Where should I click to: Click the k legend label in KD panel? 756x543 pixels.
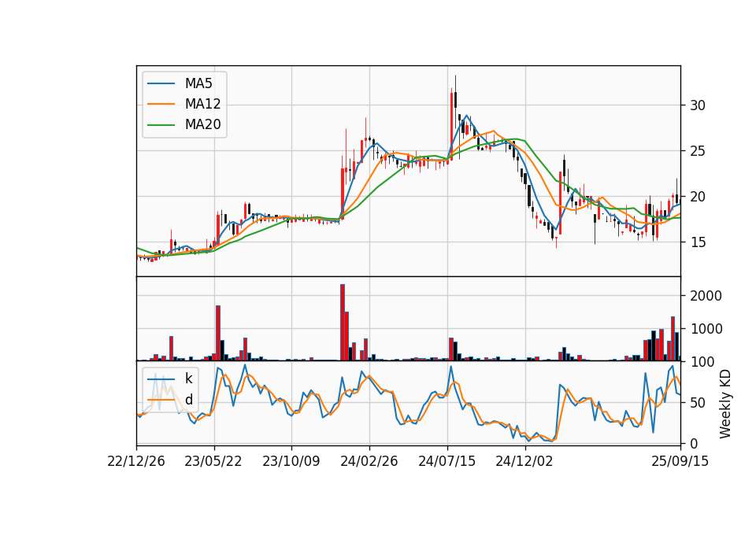coord(188,379)
